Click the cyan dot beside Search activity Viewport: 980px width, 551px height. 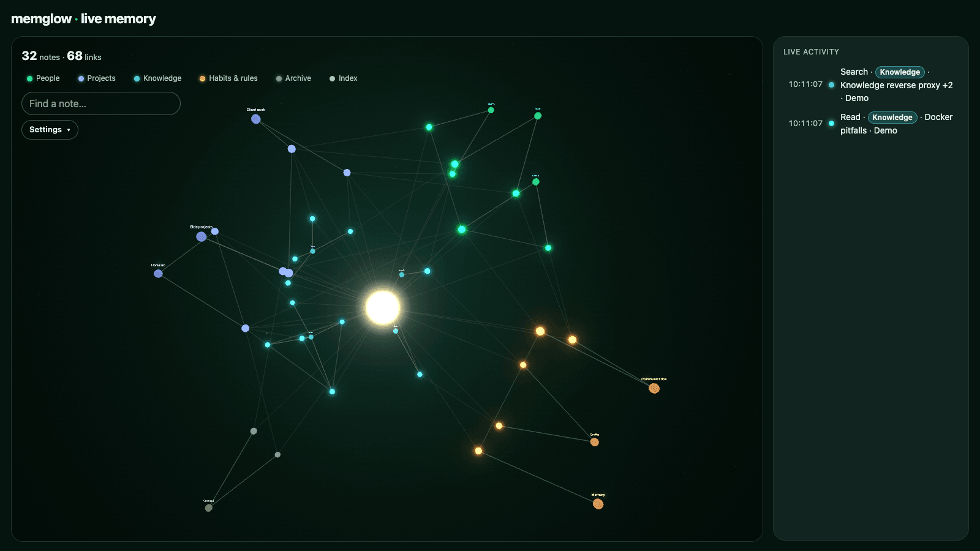[831, 84]
